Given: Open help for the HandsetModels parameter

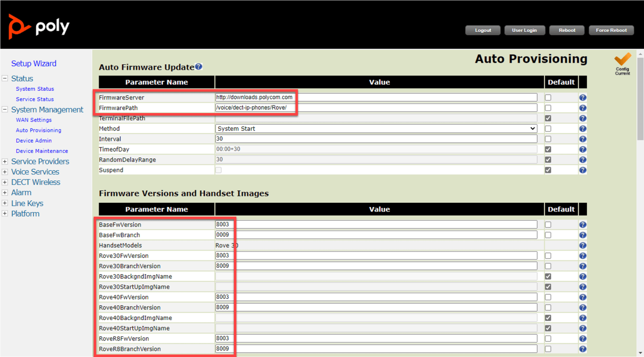Looking at the screenshot, I should (x=582, y=245).
